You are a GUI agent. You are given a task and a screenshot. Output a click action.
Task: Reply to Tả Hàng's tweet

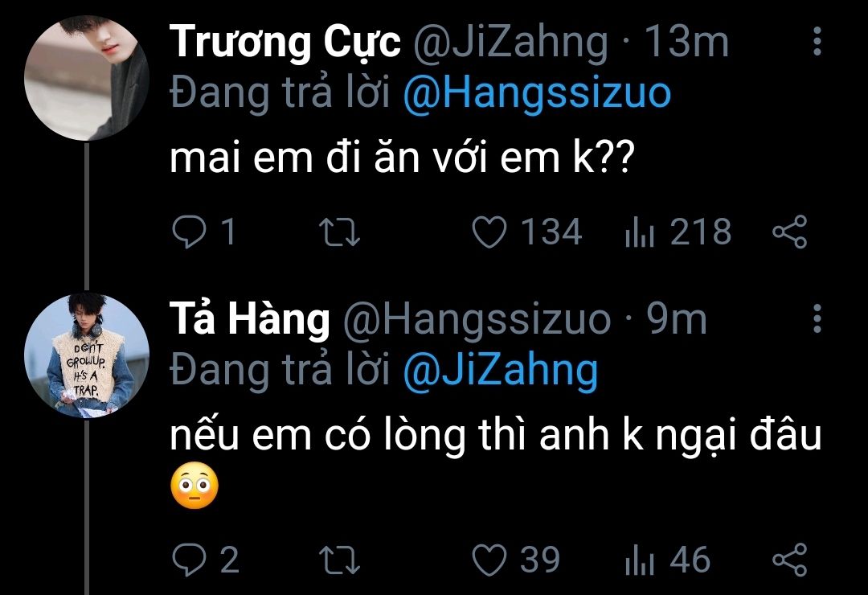click(190, 559)
